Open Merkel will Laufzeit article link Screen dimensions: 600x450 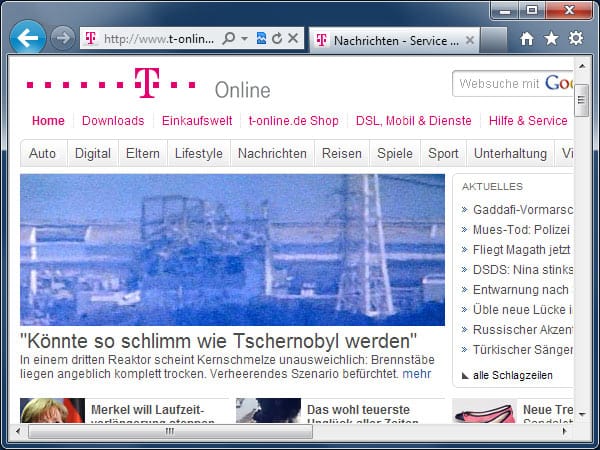click(x=148, y=410)
